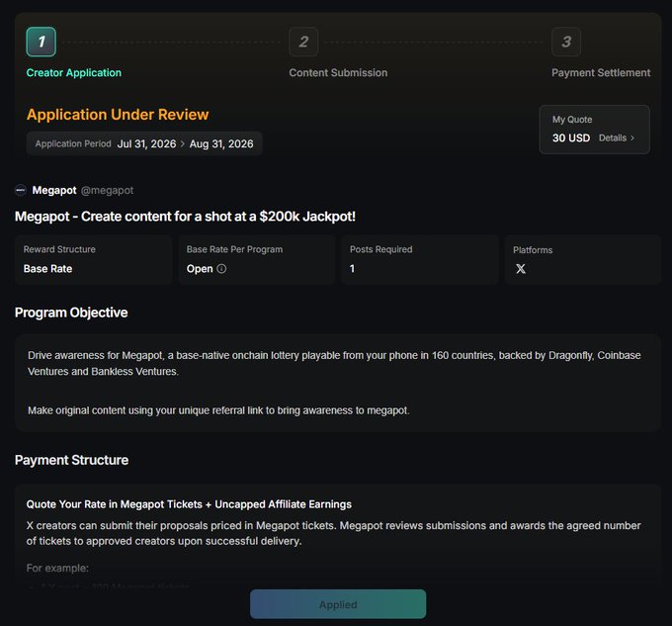Click the 'For example:' text
This screenshot has height=626, width=672.
57,568
